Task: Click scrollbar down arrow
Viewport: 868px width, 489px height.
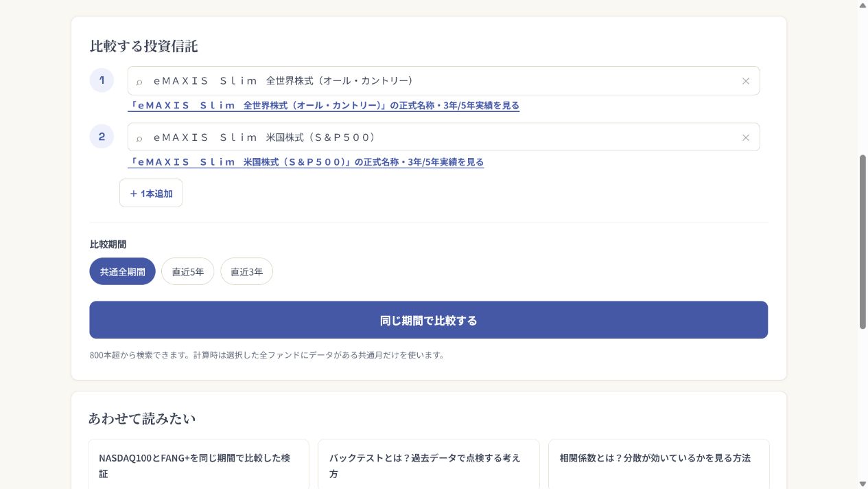Action: (863, 484)
